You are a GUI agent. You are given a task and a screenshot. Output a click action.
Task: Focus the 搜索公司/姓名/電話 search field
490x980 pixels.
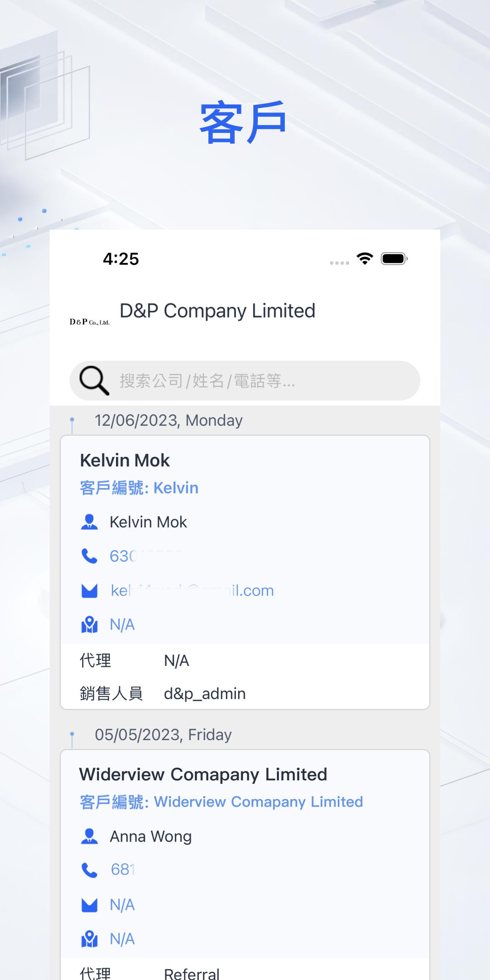pos(245,381)
